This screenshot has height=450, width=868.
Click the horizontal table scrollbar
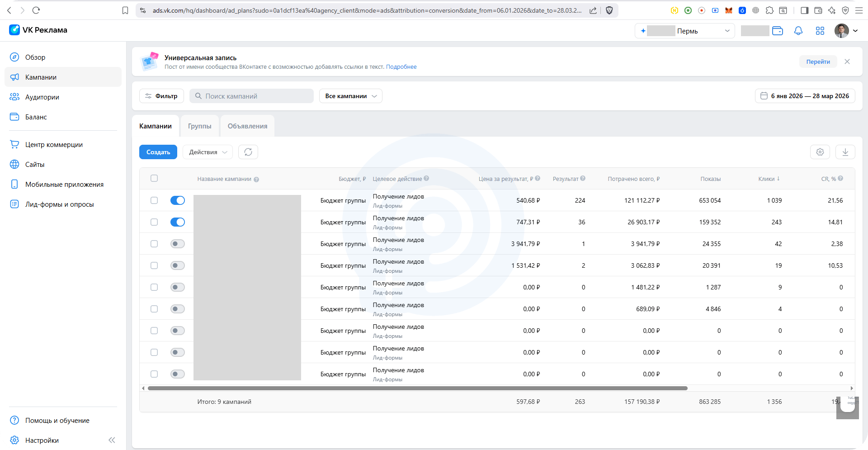click(x=417, y=388)
